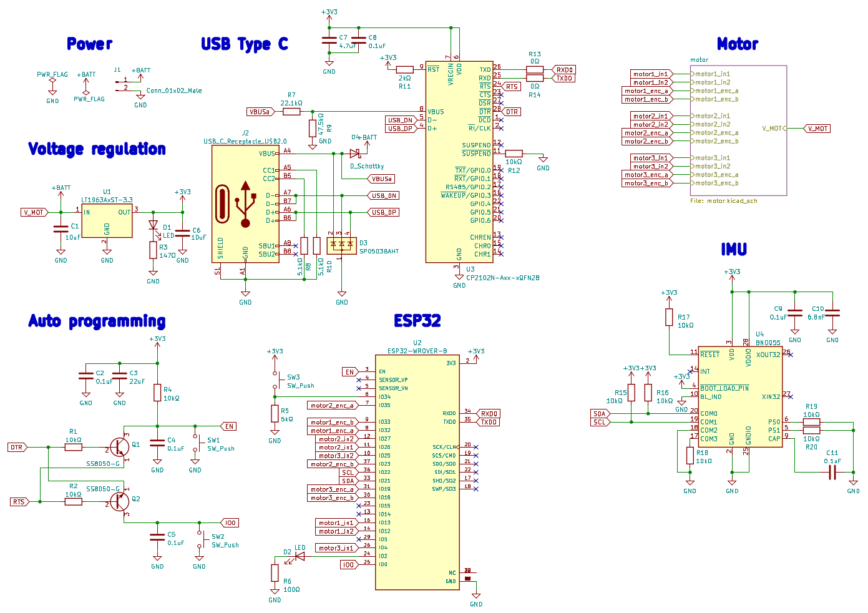
Task: Select capacitor C11 in the IMU section
Action: coord(832,473)
